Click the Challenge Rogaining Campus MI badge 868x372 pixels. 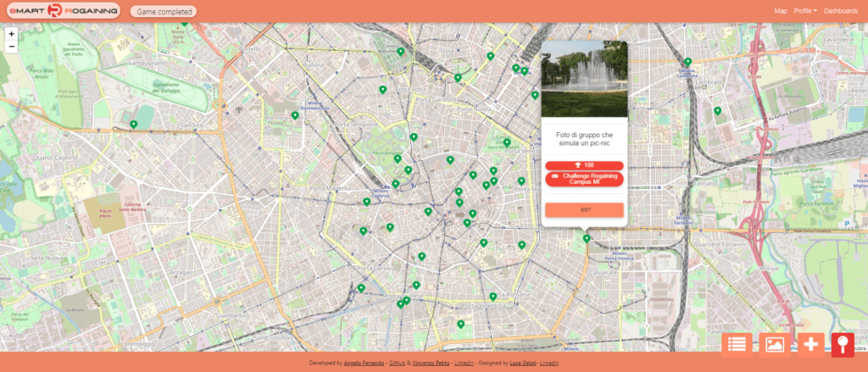pyautogui.click(x=585, y=179)
